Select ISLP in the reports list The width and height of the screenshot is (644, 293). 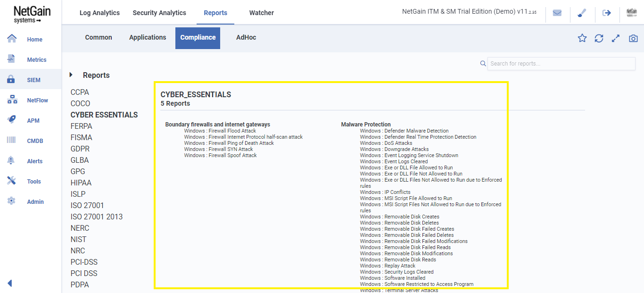tap(78, 194)
